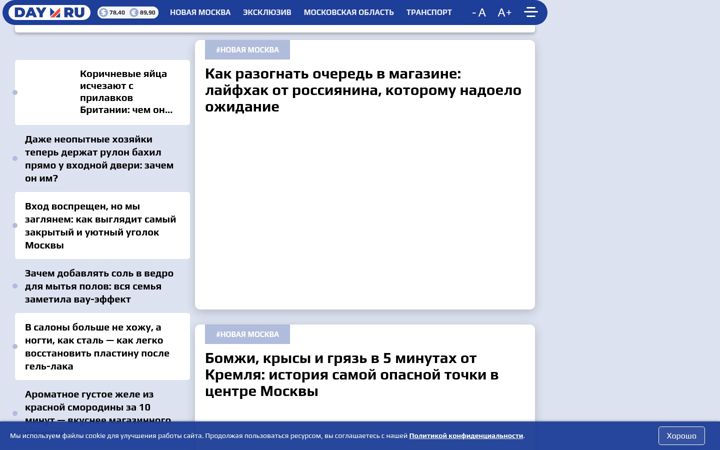Screen dimensions: 720x450
Task: Open the DAY.RU logo homepage
Action: (x=49, y=12)
